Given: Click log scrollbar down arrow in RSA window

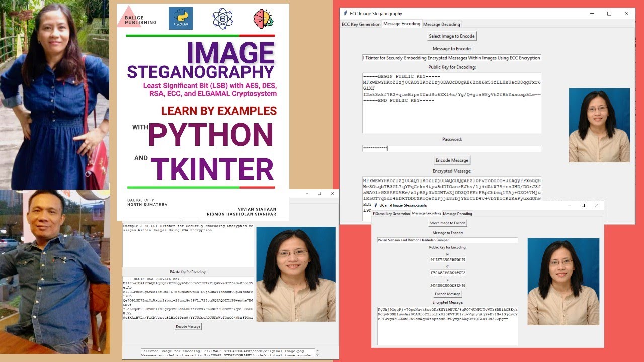Looking at the screenshot, I should (317, 356).
